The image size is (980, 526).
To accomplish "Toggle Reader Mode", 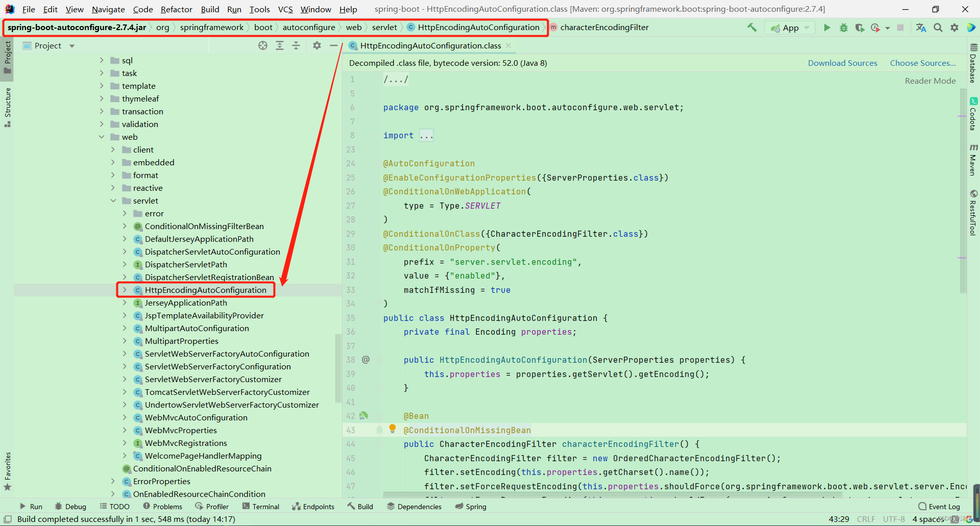I will click(930, 81).
